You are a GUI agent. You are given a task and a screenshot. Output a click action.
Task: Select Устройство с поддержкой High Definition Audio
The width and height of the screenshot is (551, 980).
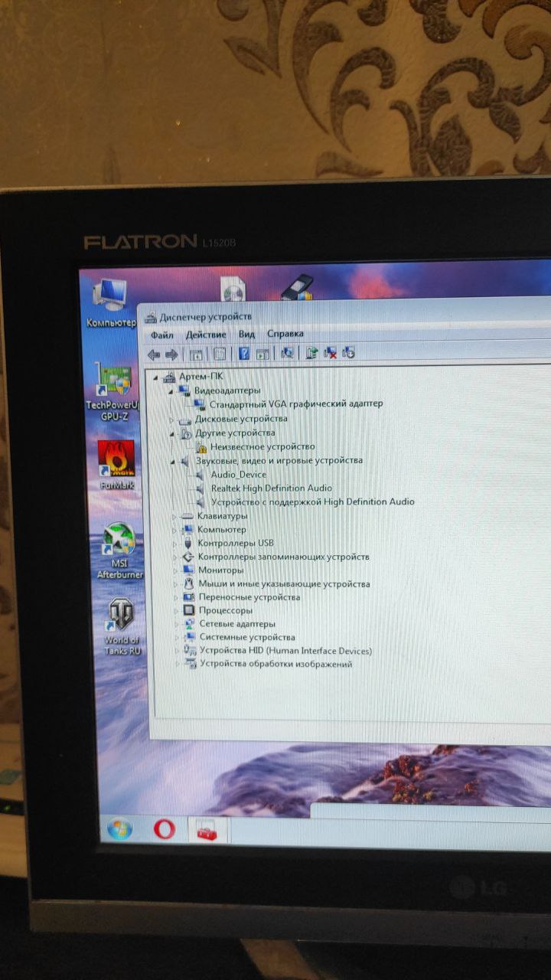click(x=312, y=502)
